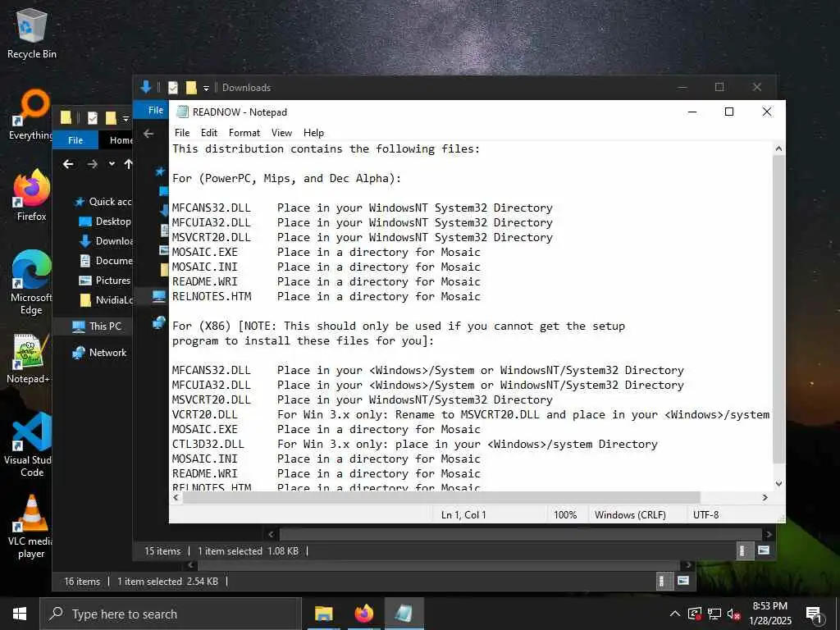Click the Windows (CRLF) status bar entry
The width and height of the screenshot is (840, 630).
click(x=630, y=515)
